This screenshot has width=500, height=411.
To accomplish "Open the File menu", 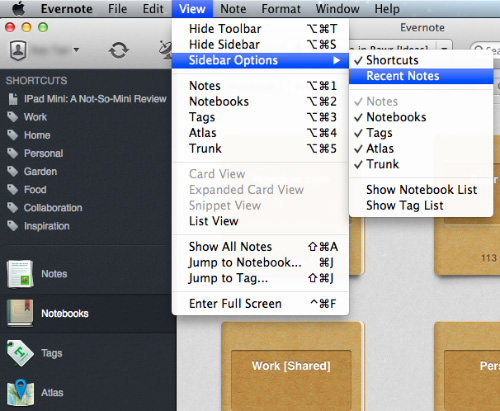I will pos(117,9).
